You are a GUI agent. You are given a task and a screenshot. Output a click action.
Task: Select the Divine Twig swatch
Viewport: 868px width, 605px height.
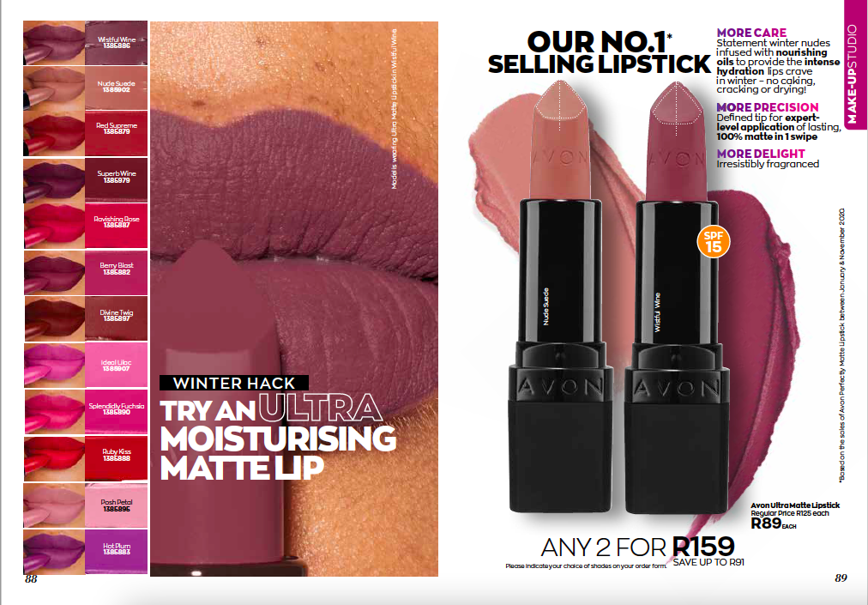coord(117,318)
